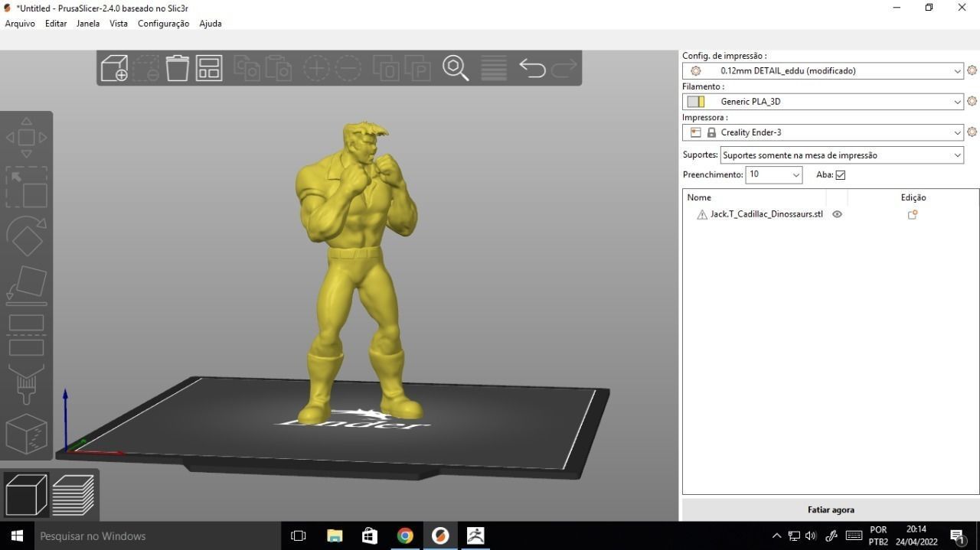Click the Split to parts icon
This screenshot has width=980, height=550.
click(x=418, y=68)
